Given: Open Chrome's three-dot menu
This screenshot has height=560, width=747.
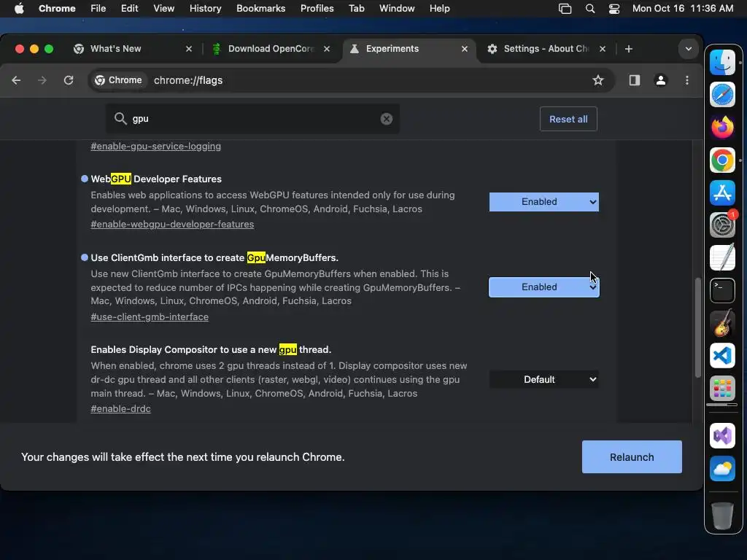Looking at the screenshot, I should [x=686, y=80].
